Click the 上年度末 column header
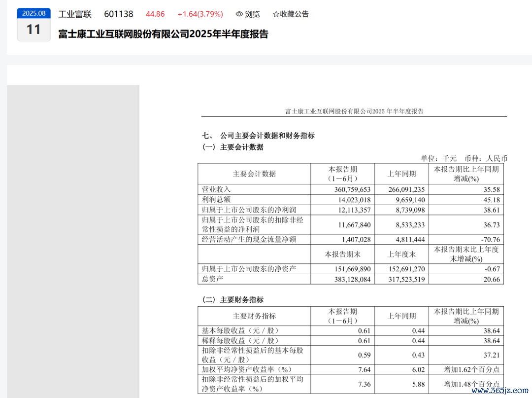This screenshot has height=398, width=532. click(401, 254)
